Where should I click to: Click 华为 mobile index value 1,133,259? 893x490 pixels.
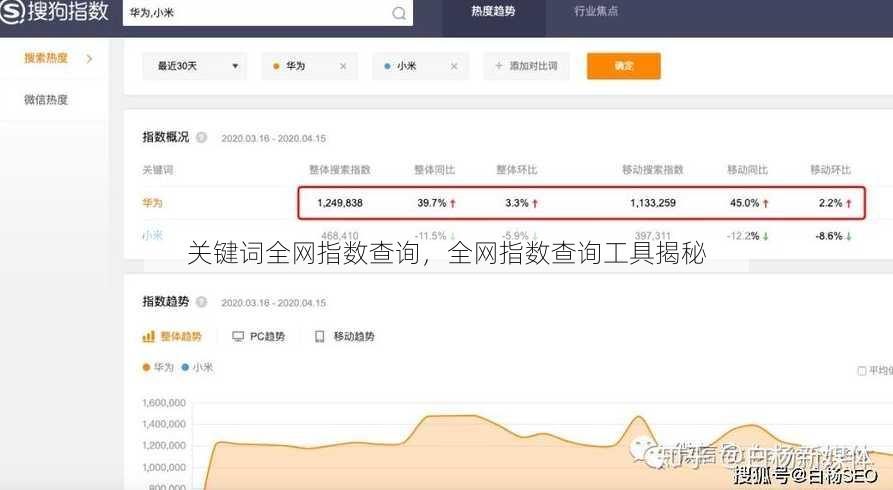point(653,203)
